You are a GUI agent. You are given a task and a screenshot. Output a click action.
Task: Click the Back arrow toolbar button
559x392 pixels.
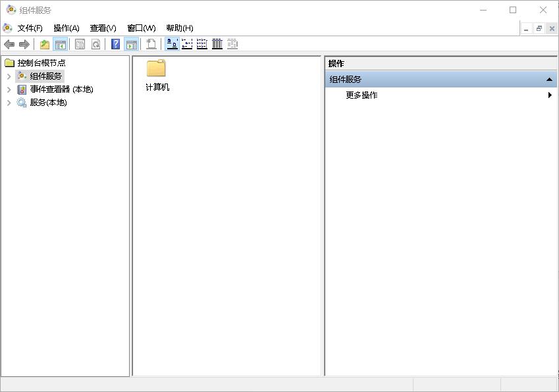(9, 44)
